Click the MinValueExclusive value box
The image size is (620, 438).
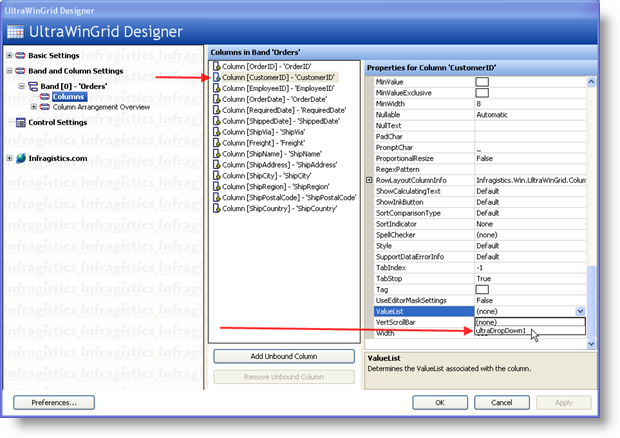click(x=481, y=92)
